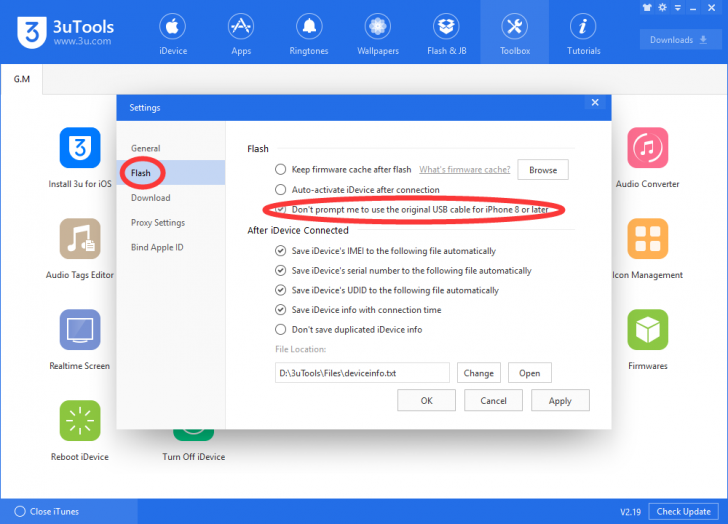Select the Flash settings category
728x524 pixels.
(x=171, y=173)
